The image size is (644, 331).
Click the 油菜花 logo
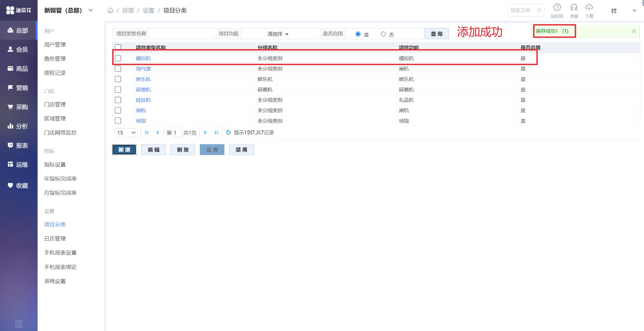pos(19,10)
